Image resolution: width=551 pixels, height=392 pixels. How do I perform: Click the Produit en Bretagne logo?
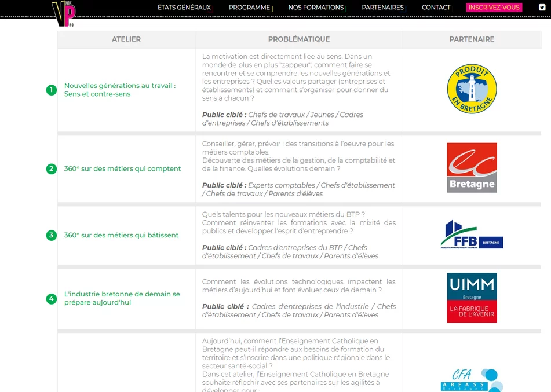pos(472,89)
